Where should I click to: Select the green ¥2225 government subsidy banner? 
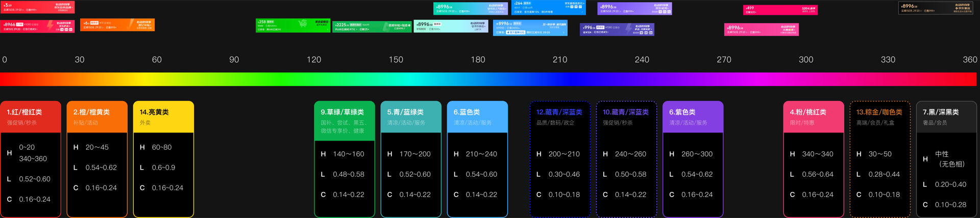click(372, 27)
